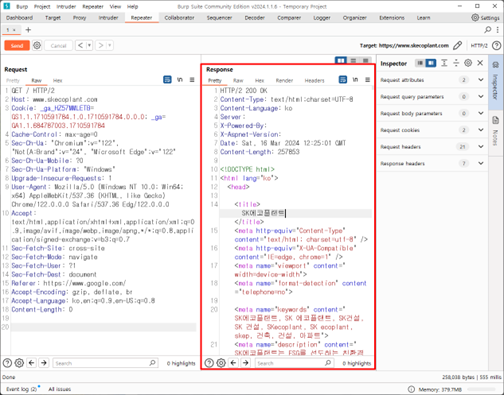Screen dimensions: 504x395
Task: Toggle Request non-printable \n characters
Action: pyautogui.click(x=180, y=80)
